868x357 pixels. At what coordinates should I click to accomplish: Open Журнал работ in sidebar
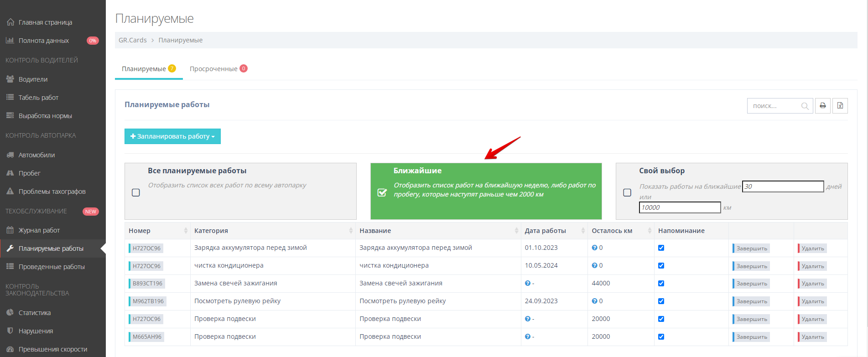pyautogui.click(x=39, y=230)
